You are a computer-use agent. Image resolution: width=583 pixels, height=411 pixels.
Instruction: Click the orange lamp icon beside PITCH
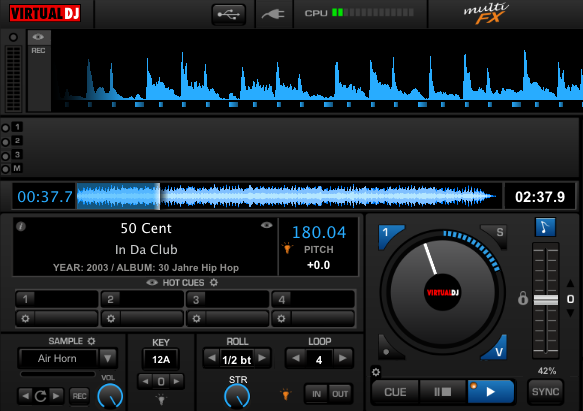(287, 248)
